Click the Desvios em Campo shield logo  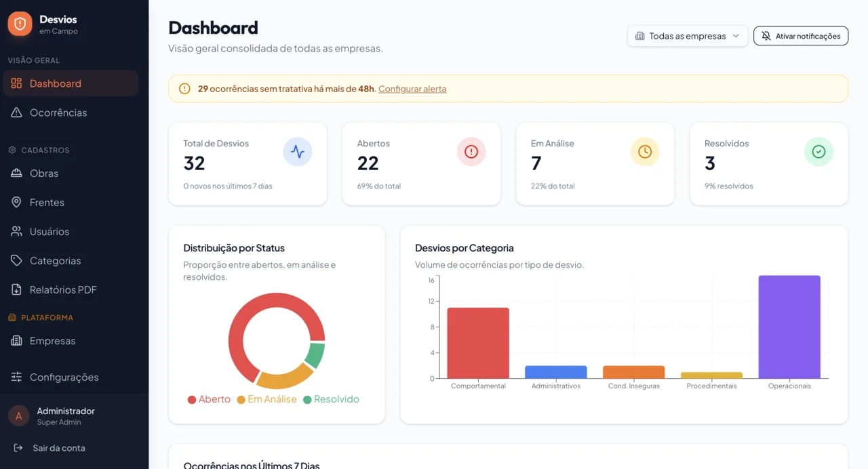coord(20,24)
